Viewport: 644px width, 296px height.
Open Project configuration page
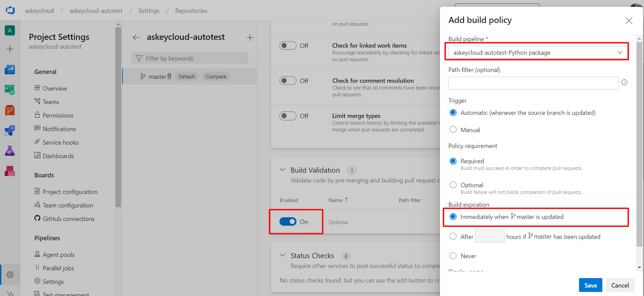point(70,192)
